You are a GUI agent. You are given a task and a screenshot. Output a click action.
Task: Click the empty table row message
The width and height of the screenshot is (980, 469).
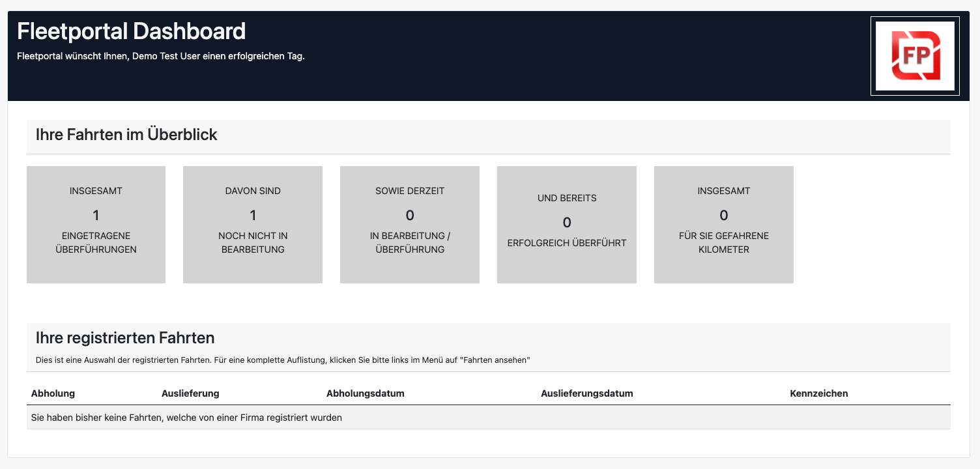coord(186,418)
